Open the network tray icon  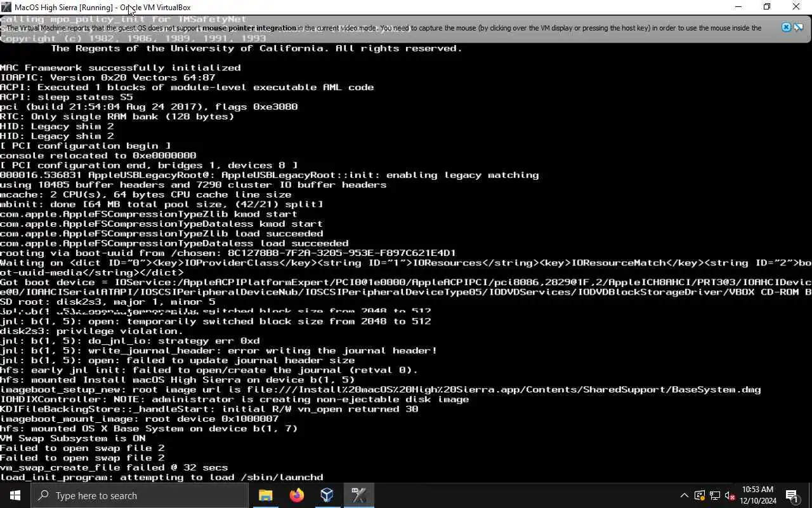[715, 495]
